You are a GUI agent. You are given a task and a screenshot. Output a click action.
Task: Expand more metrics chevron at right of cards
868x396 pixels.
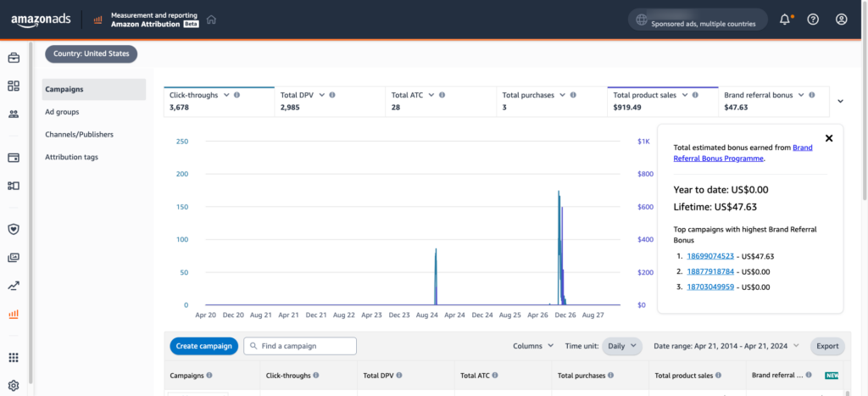(840, 102)
